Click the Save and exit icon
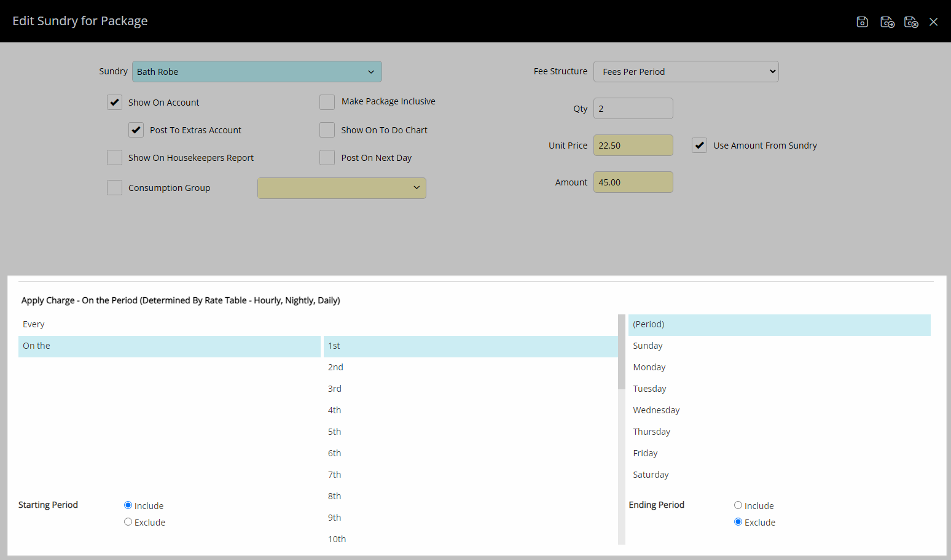Viewport: 951px width, 560px height. [911, 22]
